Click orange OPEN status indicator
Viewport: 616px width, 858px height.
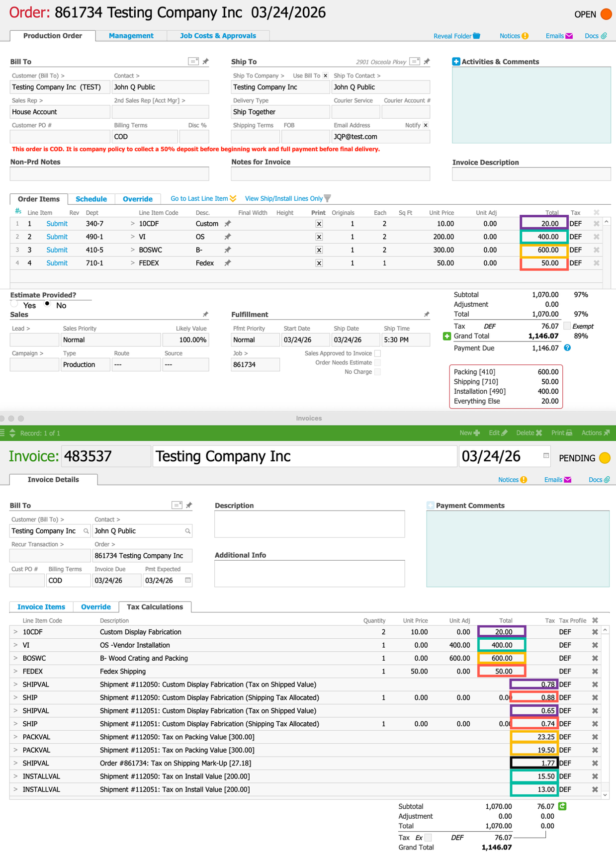(606, 14)
